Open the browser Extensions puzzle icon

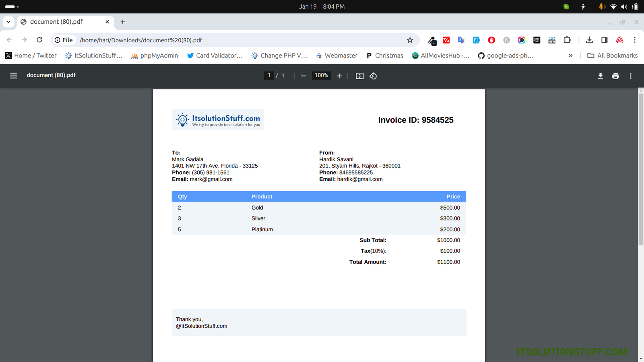(x=567, y=40)
